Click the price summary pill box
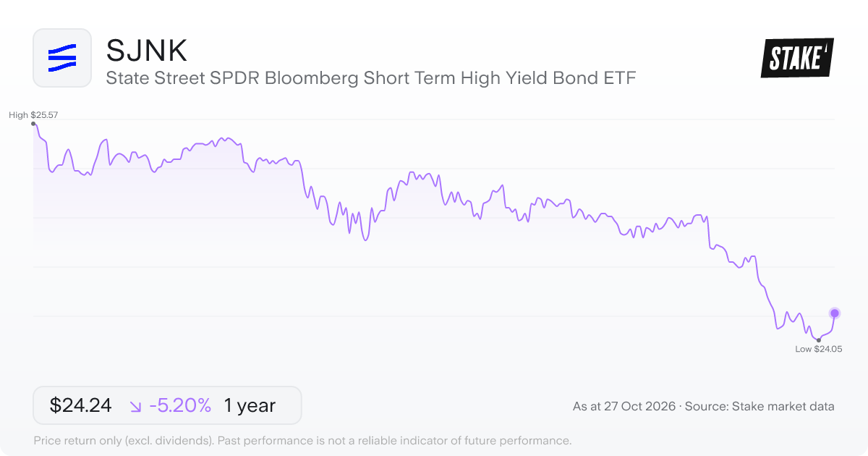The height and width of the screenshot is (456, 868). tap(167, 405)
